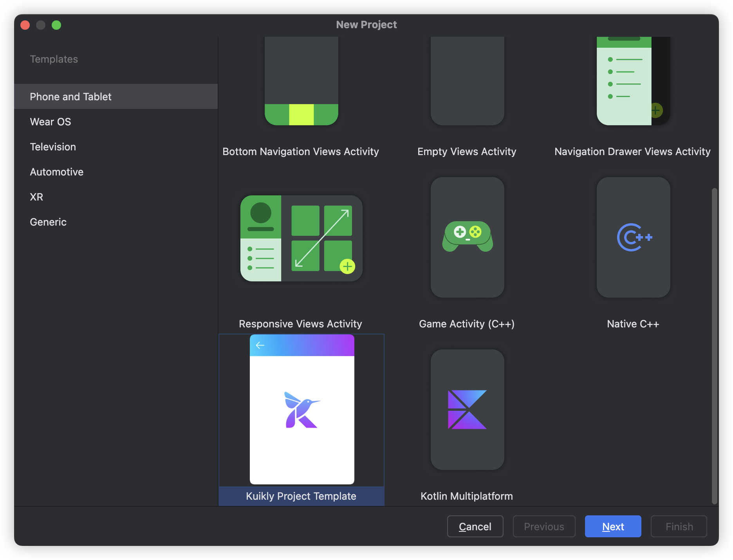Click the Next button
733x560 pixels.
pos(613,527)
